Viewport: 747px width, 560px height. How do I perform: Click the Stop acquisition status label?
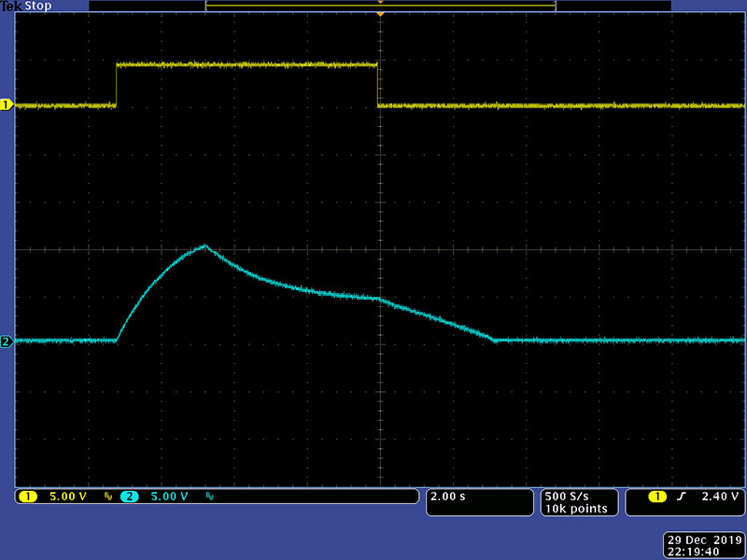(x=39, y=6)
